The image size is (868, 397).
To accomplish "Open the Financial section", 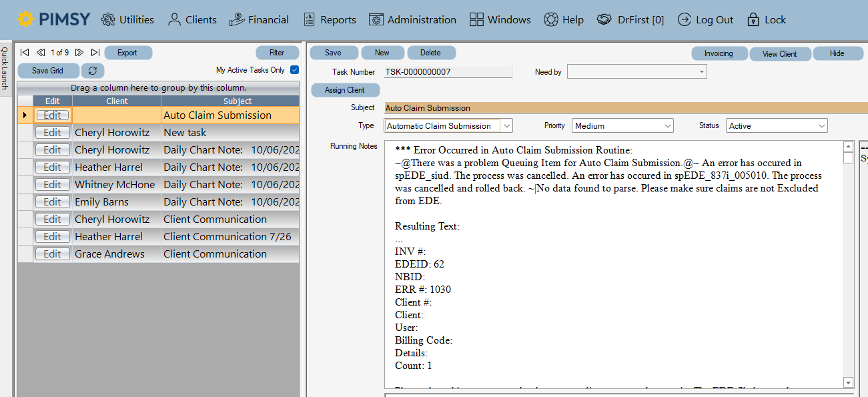I will coord(260,19).
